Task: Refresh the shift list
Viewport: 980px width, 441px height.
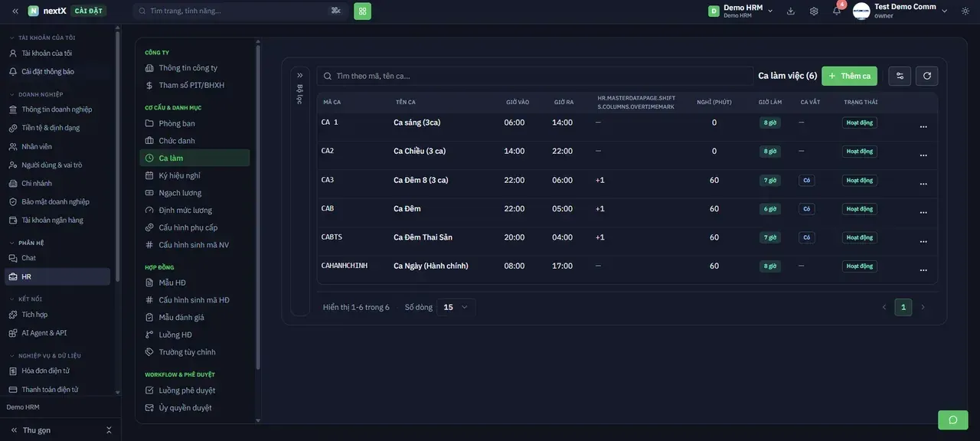Action: (x=927, y=76)
